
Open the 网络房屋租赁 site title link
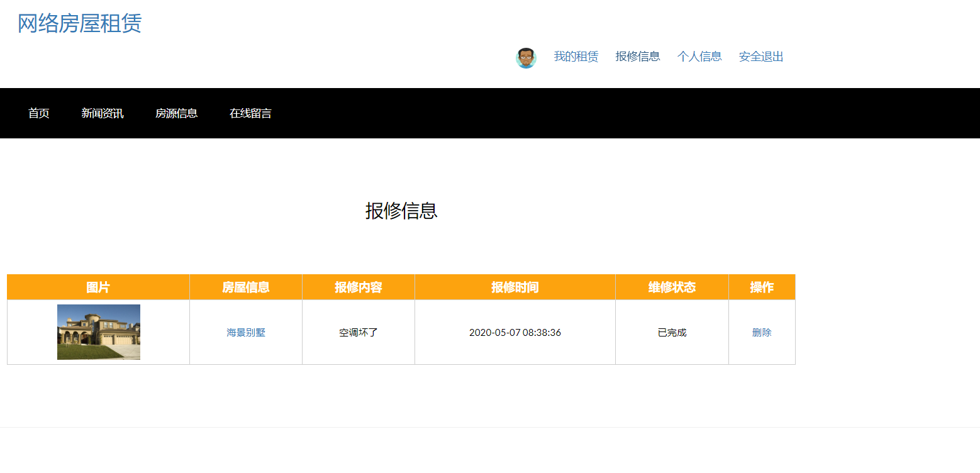[79, 23]
